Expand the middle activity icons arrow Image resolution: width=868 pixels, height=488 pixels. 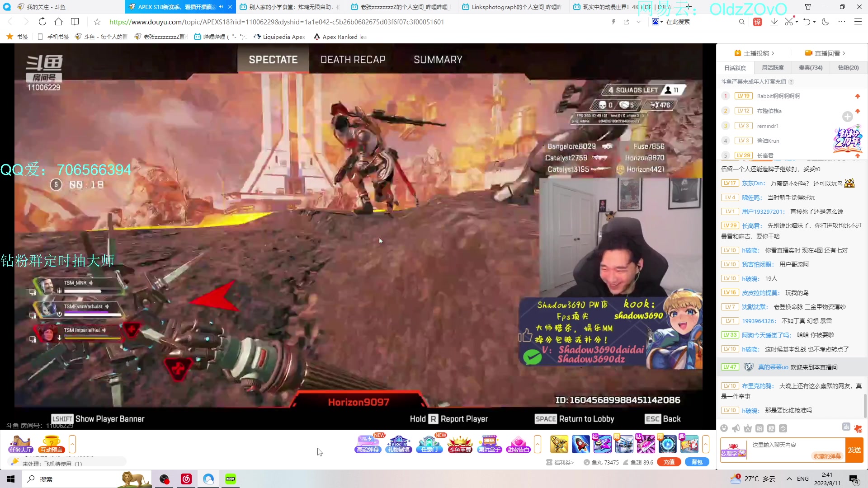(x=538, y=444)
